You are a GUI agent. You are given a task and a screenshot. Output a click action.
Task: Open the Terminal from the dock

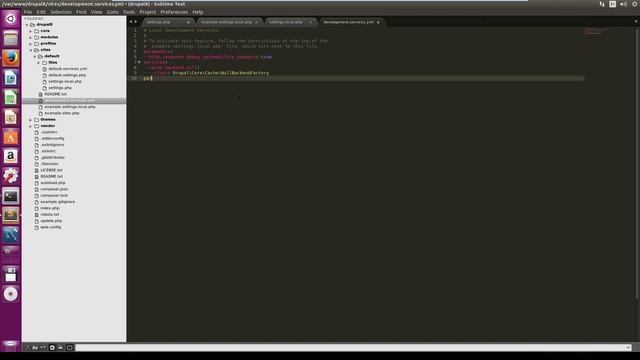pyautogui.click(x=11, y=196)
